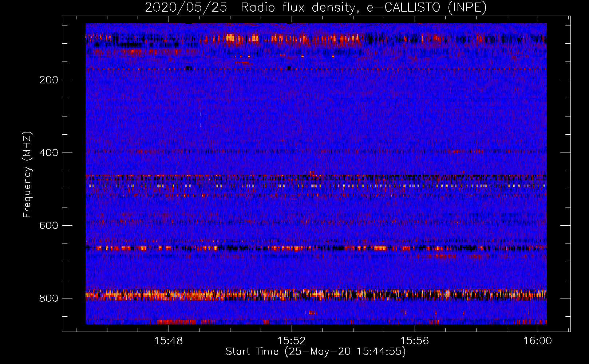This screenshot has width=589, height=364.
Task: Click the '16:00' time axis label
Action: pyautogui.click(x=538, y=341)
